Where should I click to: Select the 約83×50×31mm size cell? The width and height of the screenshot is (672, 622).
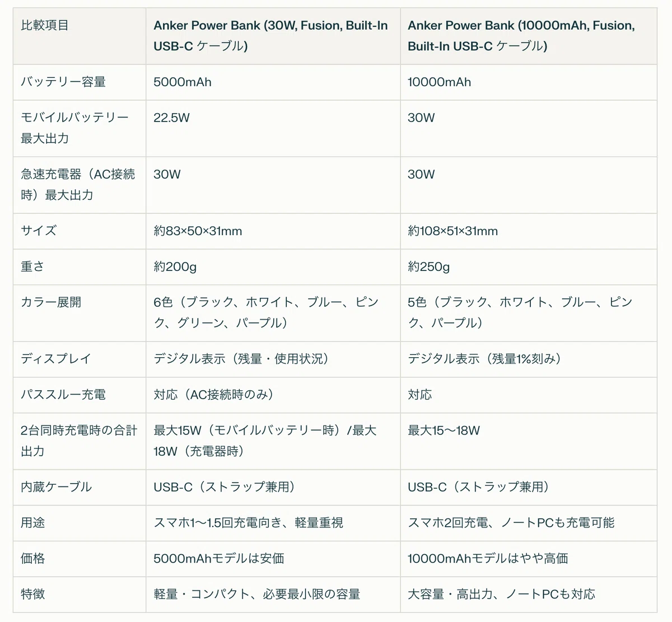pos(273,231)
